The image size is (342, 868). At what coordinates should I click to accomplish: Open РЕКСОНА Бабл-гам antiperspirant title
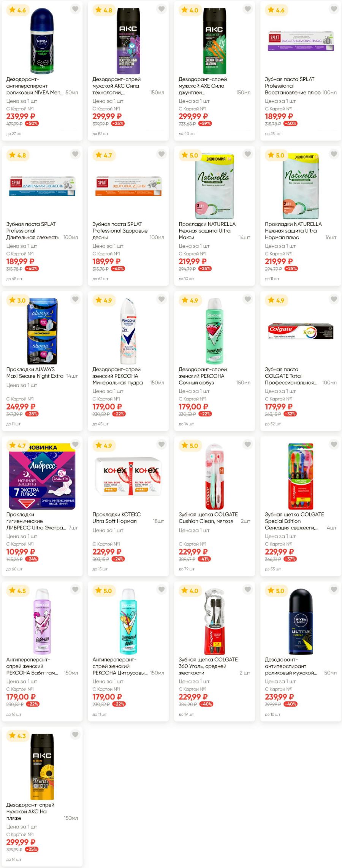(x=32, y=666)
